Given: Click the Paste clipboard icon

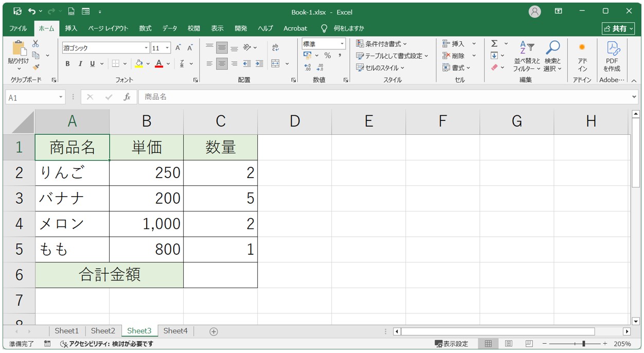Looking at the screenshot, I should pos(19,48).
